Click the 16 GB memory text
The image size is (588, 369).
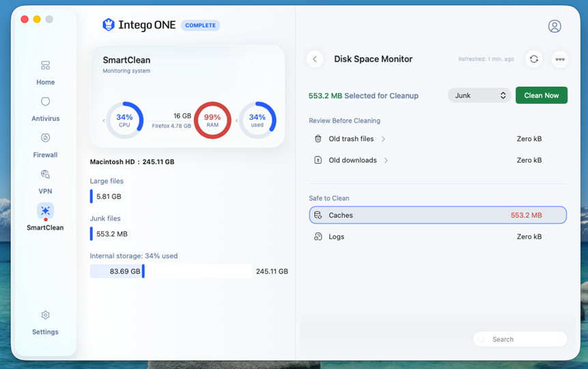(182, 116)
